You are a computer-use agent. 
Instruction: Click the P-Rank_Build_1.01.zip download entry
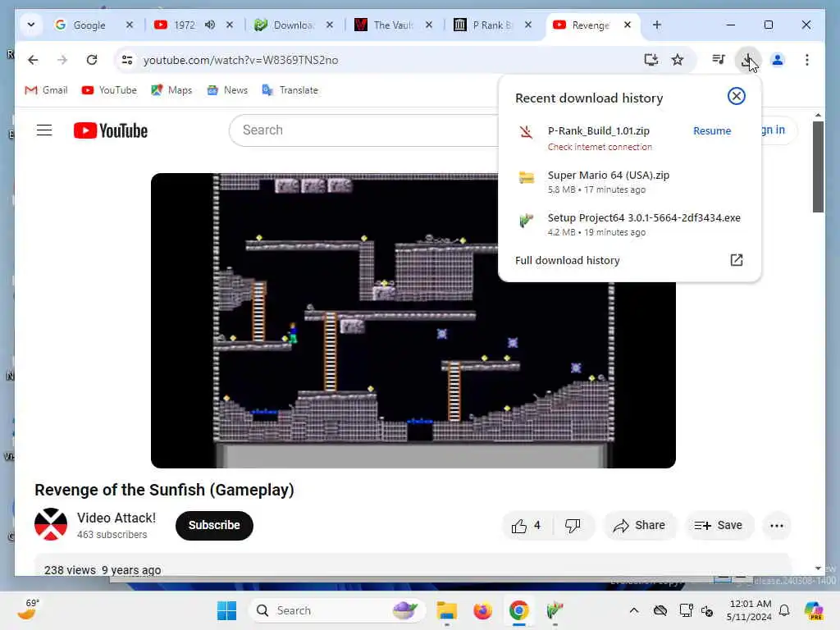point(598,137)
